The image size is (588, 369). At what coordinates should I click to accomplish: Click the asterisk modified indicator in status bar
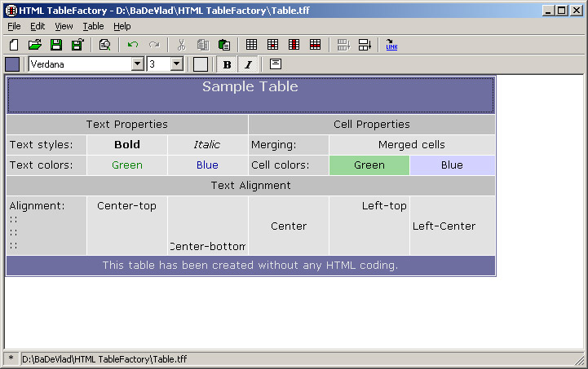click(11, 358)
